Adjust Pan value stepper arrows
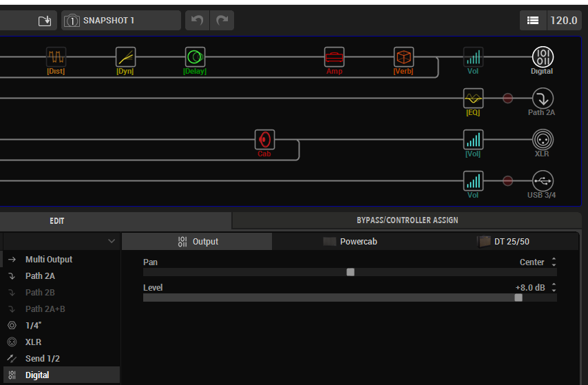This screenshot has height=385, width=588. click(554, 262)
